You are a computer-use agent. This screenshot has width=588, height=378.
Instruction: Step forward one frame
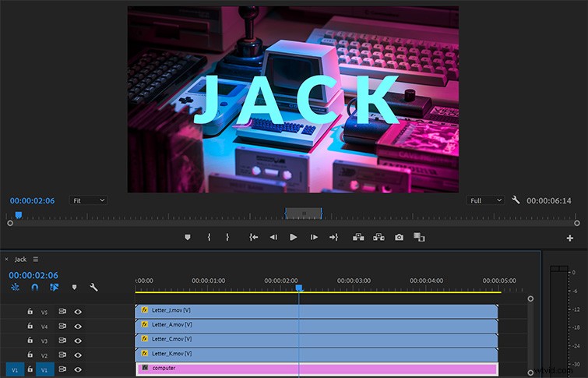314,237
